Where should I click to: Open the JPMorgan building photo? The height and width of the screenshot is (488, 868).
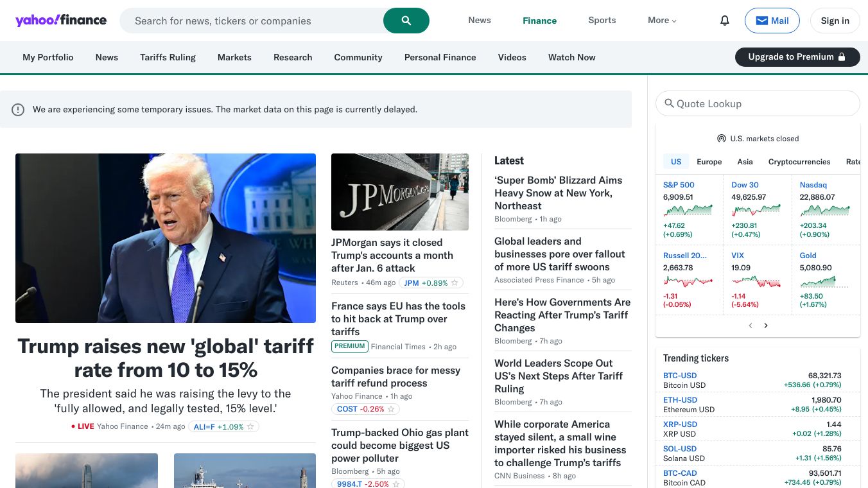click(400, 192)
